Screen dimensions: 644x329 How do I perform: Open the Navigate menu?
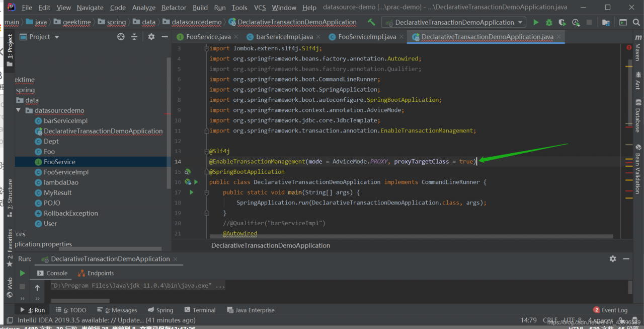click(x=91, y=8)
